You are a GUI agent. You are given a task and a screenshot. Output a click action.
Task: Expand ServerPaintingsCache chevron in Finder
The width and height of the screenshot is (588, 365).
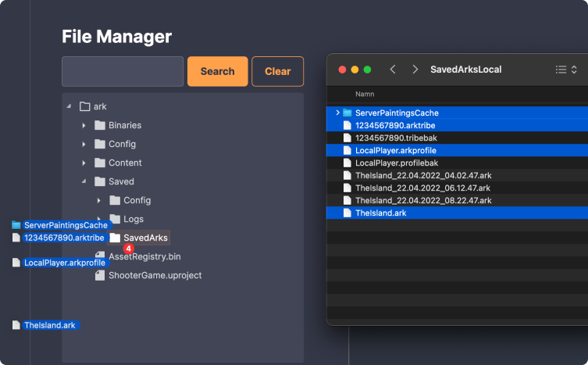click(337, 113)
